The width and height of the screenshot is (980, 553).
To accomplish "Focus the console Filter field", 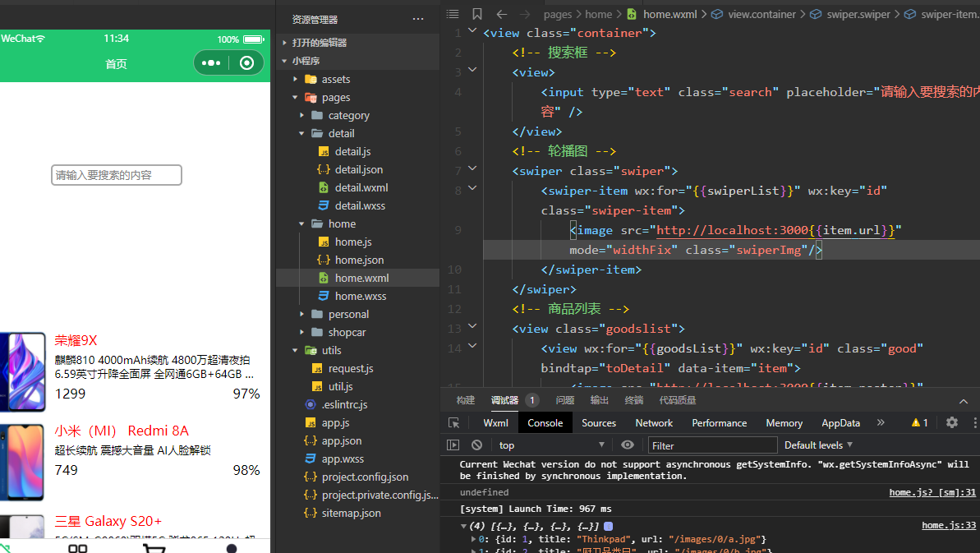I will coord(712,445).
